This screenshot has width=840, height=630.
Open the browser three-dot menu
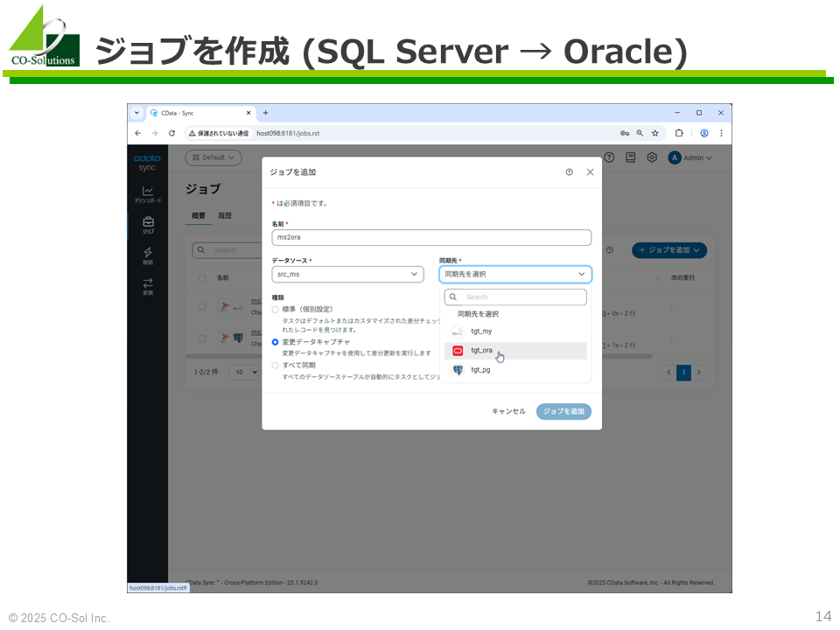click(721, 133)
